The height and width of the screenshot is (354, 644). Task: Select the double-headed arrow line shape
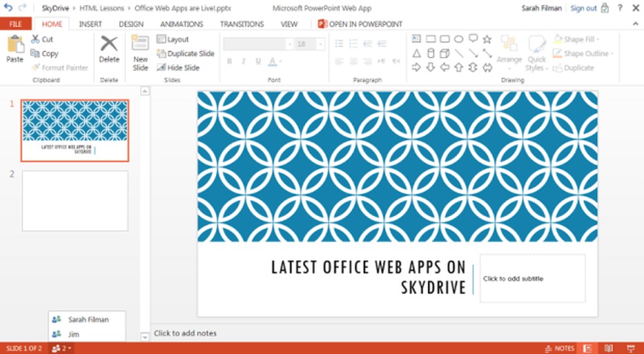coord(487,54)
